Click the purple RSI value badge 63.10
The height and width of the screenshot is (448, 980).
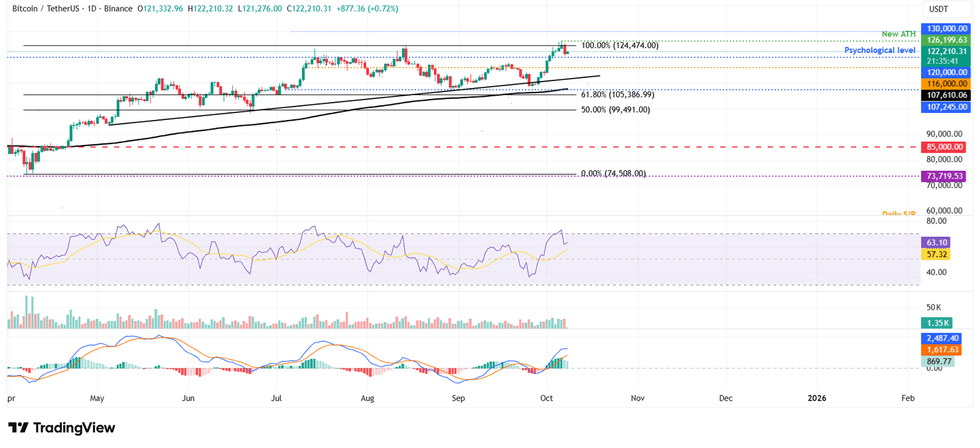pyautogui.click(x=936, y=243)
